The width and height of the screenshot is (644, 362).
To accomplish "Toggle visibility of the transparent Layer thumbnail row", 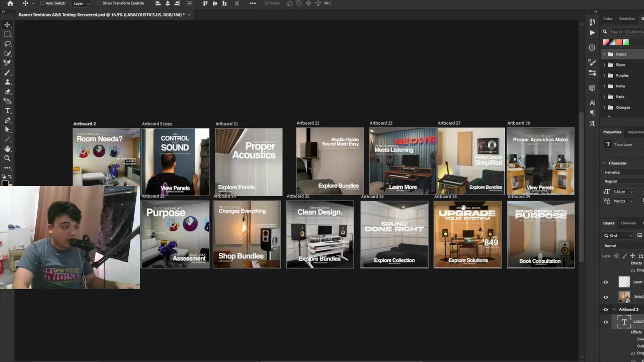I will pos(606,283).
